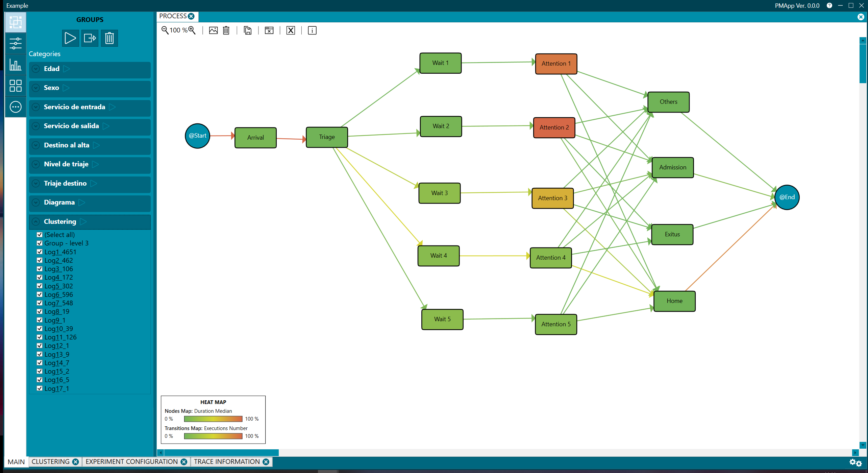Image resolution: width=868 pixels, height=473 pixels.
Task: Run the Clustering category play arrow
Action: 83,222
